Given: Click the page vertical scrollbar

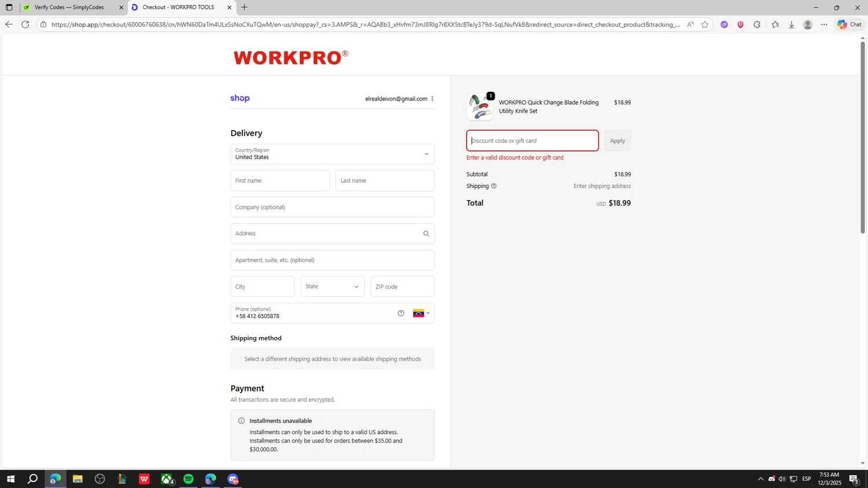Looking at the screenshot, I should pyautogui.click(x=862, y=137).
